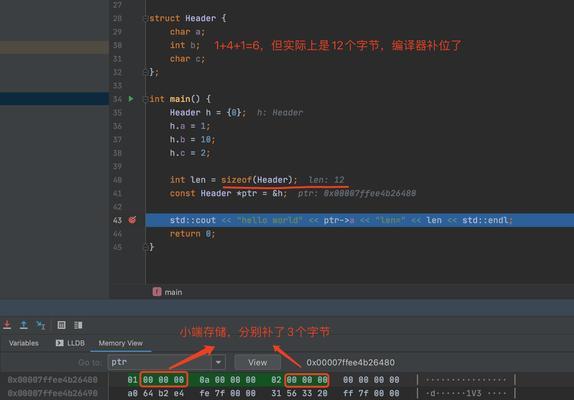Click the main breadcrumb below the editor
The height and width of the screenshot is (400, 574).
pyautogui.click(x=168, y=292)
